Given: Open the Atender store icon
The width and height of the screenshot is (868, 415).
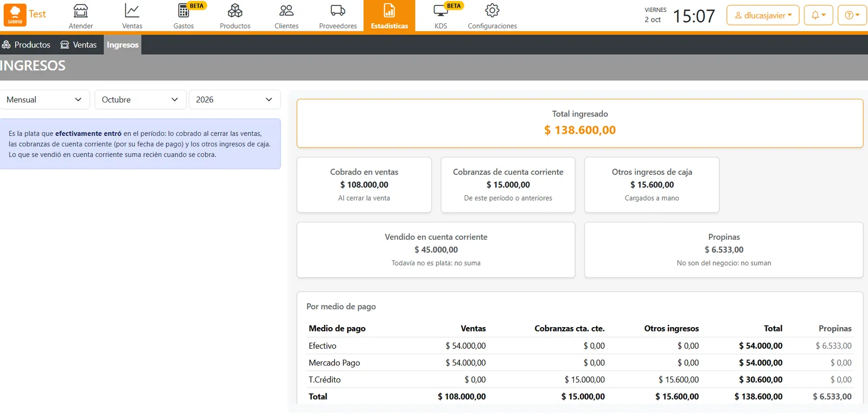Looking at the screenshot, I should (x=81, y=10).
